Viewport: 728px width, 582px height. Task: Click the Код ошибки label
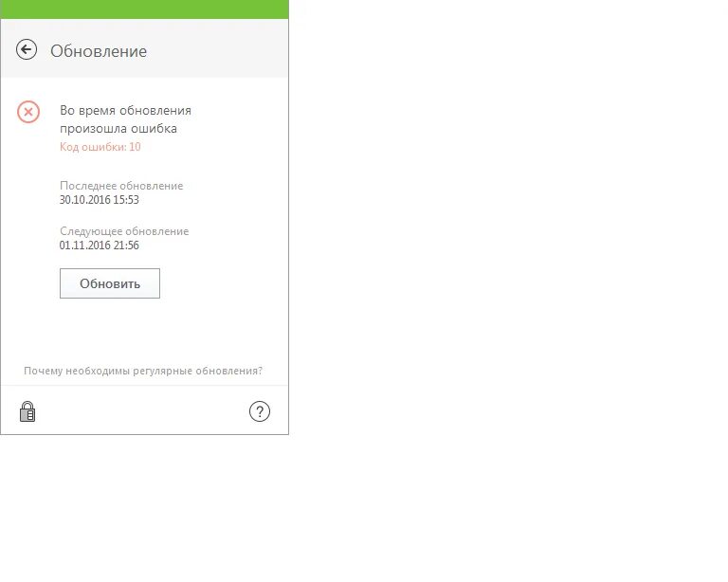[93, 147]
